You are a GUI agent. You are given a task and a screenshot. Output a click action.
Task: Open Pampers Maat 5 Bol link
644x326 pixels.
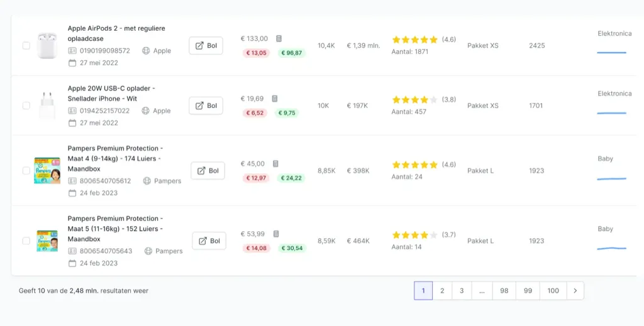[209, 241]
